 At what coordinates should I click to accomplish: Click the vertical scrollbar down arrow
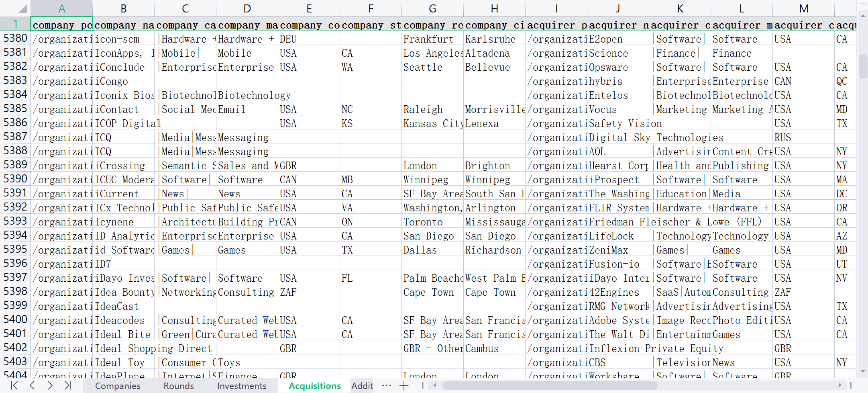[x=863, y=371]
